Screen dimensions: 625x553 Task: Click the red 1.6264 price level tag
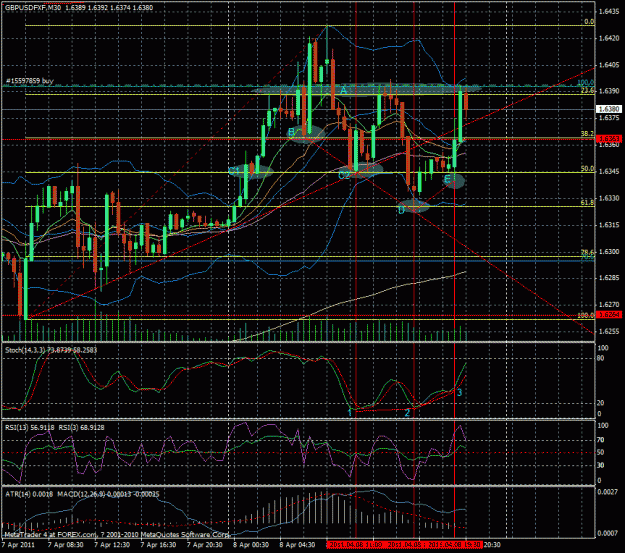(x=609, y=315)
